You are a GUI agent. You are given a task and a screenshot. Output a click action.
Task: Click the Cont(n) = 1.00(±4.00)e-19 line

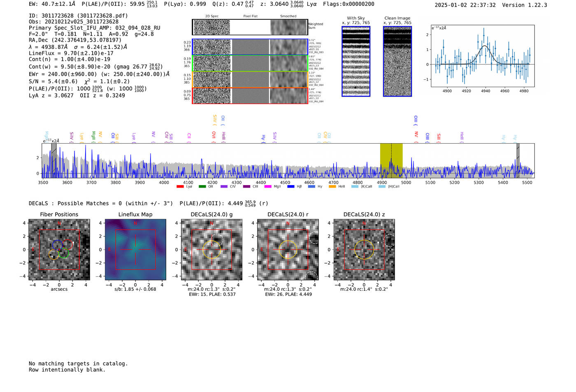coord(70,59)
